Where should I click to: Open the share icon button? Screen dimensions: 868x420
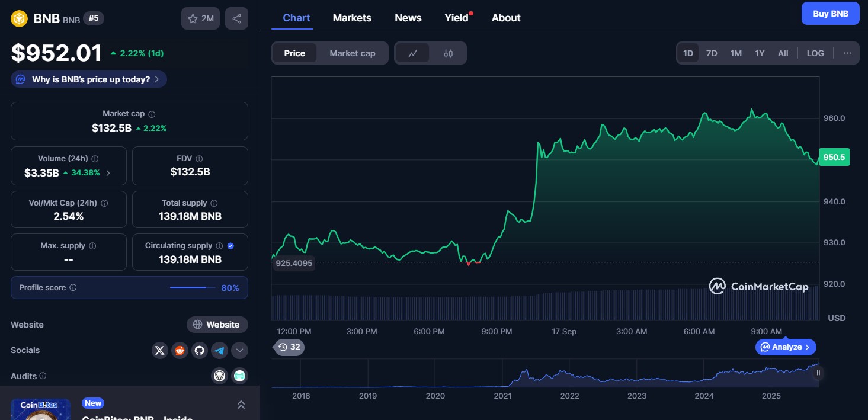(236, 18)
